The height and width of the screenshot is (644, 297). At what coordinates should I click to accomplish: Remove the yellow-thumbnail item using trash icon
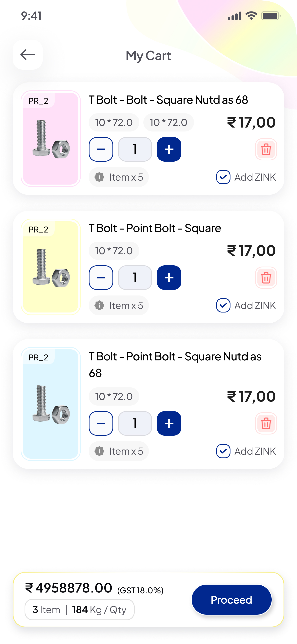click(x=266, y=278)
